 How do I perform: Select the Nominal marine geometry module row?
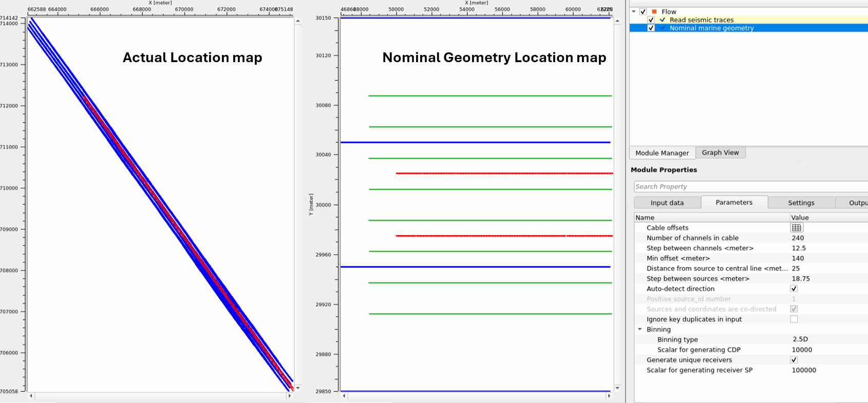748,28
